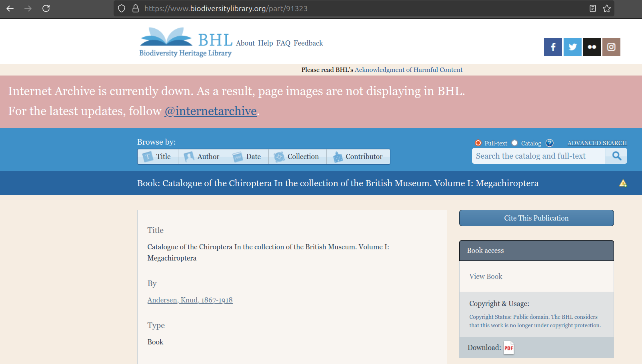This screenshot has width=642, height=364.
Task: Open the Flickr icon
Action: point(592,47)
